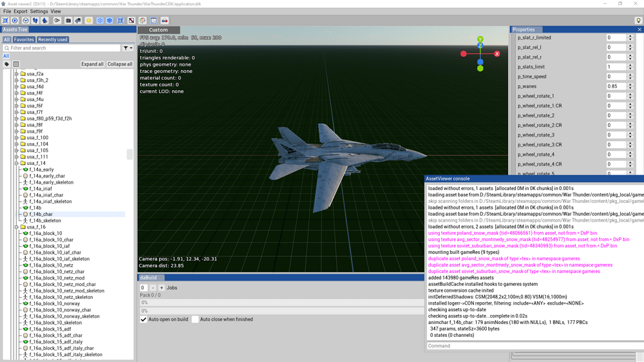Select f_14a_iriaf_char in tree
Screen dimensions: 644x362
46,195
